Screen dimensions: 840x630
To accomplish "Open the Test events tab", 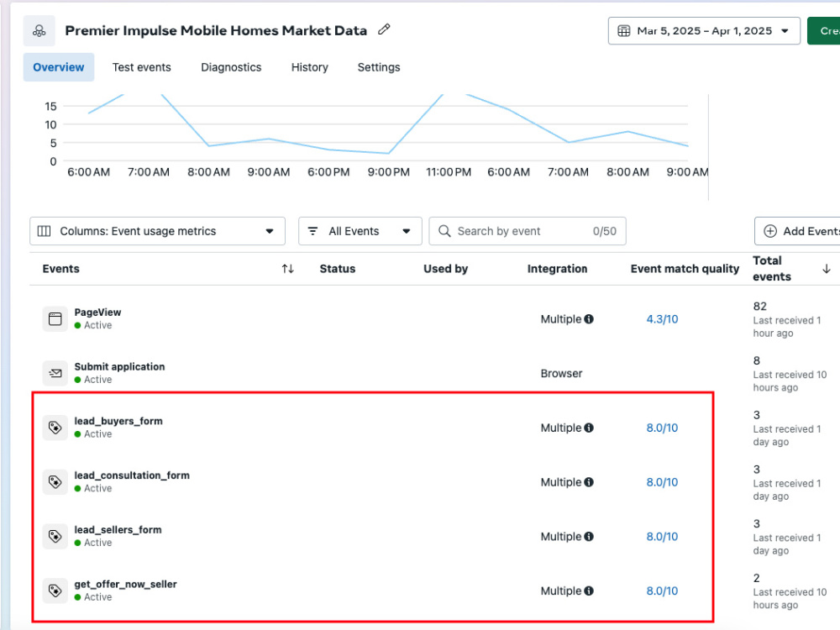I will [141, 67].
